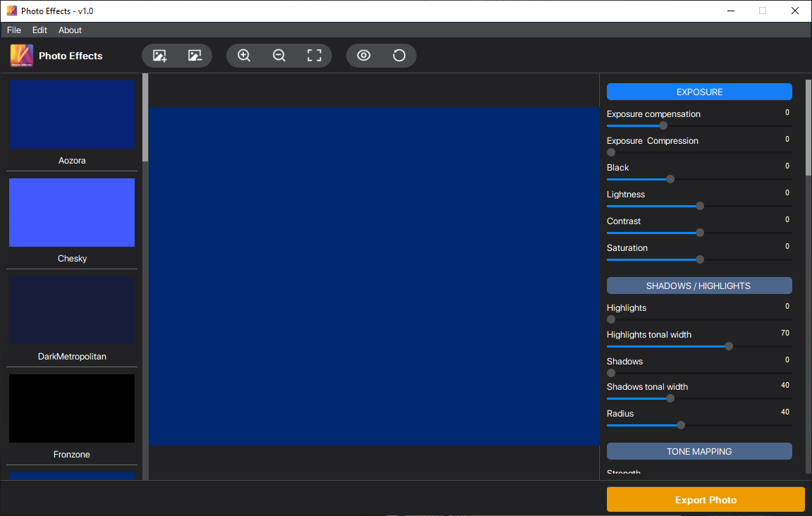Open the File menu
This screenshot has height=516, width=812.
coord(14,30)
